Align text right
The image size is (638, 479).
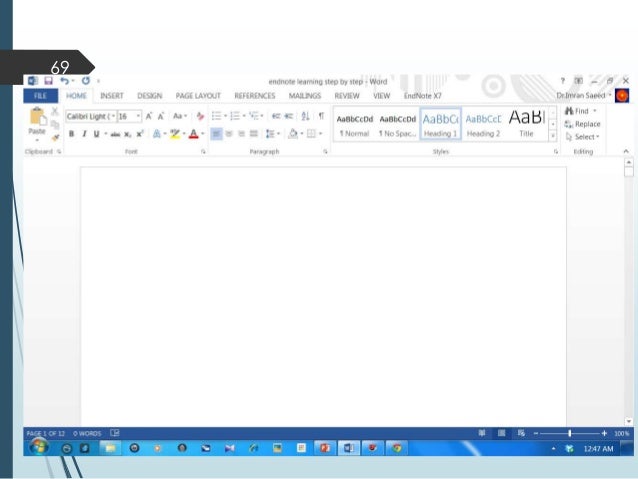241,134
